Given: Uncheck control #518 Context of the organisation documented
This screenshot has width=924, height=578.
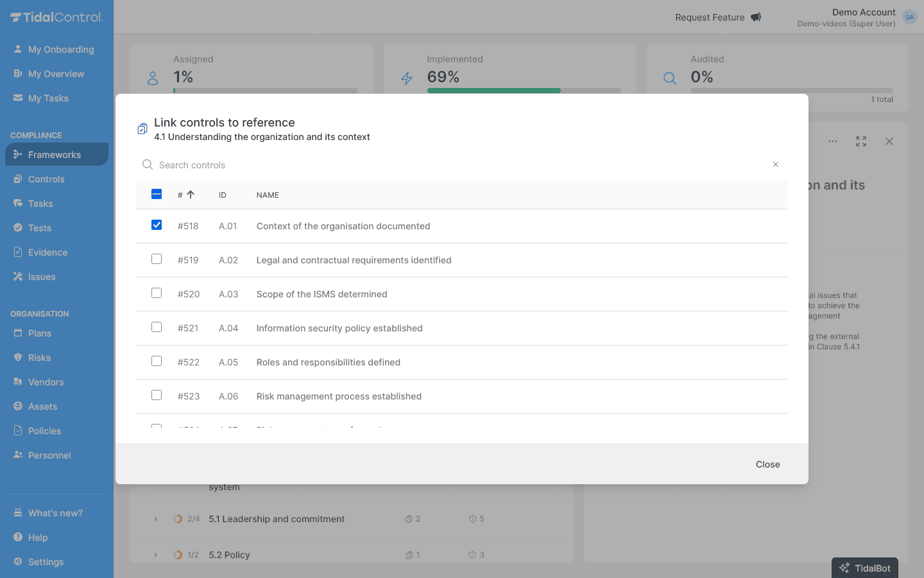Looking at the screenshot, I should [157, 225].
